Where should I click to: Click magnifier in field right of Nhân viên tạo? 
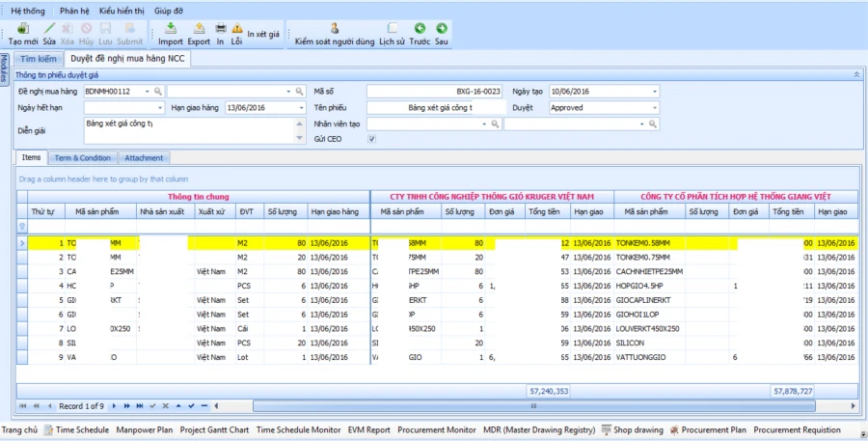653,124
